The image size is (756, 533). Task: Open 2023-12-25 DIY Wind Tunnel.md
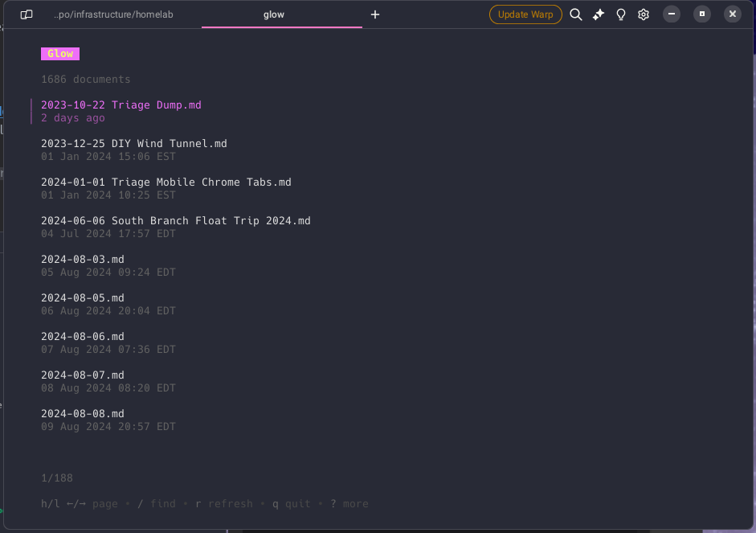pos(134,144)
